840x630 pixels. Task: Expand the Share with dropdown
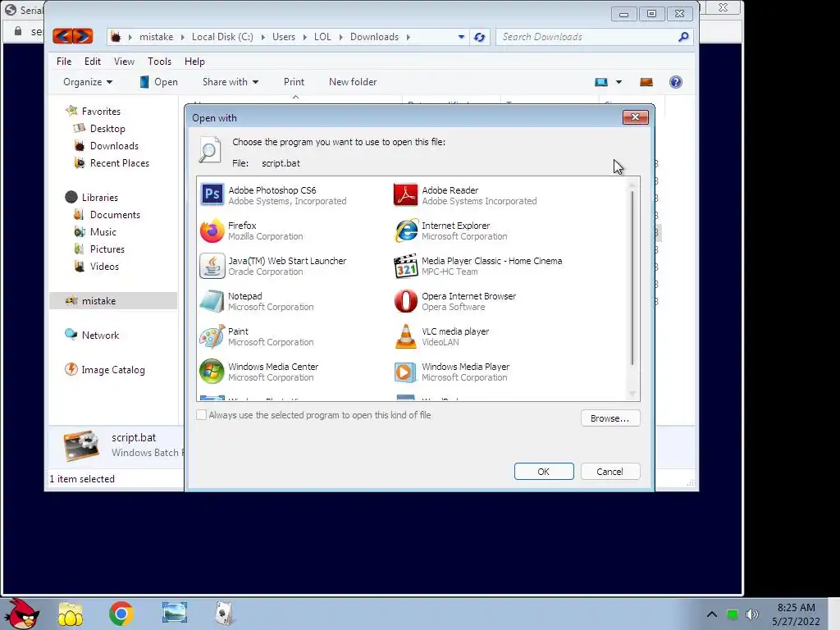tap(231, 82)
